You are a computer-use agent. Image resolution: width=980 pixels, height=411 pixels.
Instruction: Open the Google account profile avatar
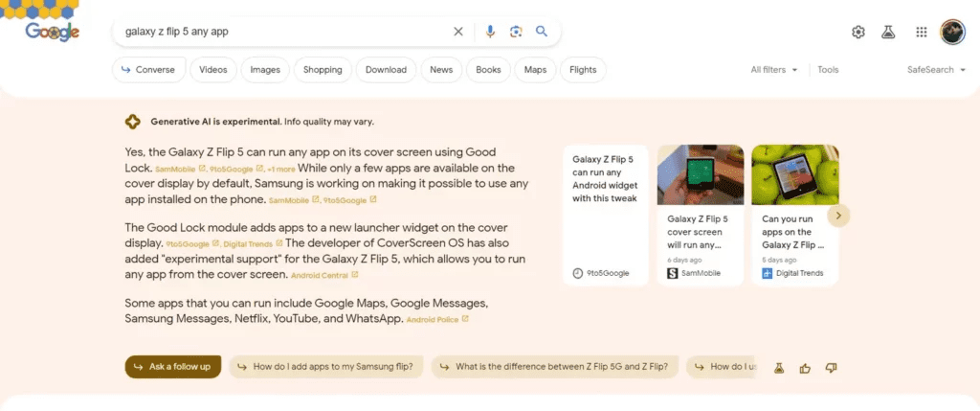click(x=952, y=33)
